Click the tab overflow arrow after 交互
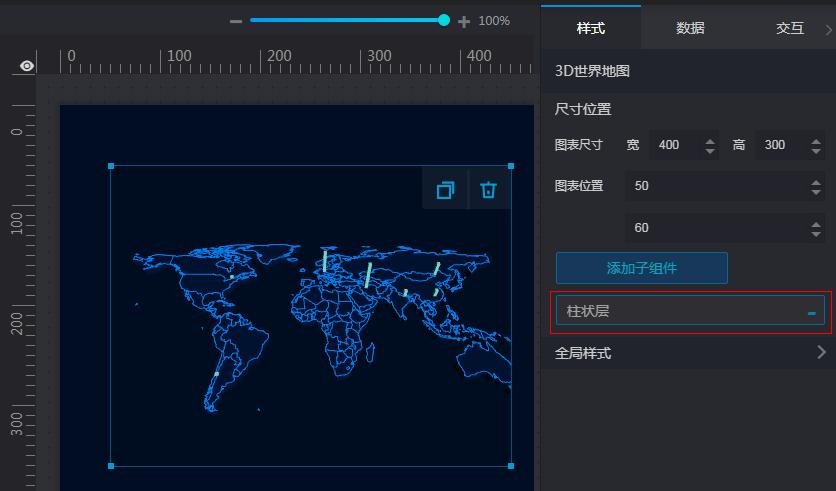This screenshot has height=491, width=836. [x=829, y=30]
